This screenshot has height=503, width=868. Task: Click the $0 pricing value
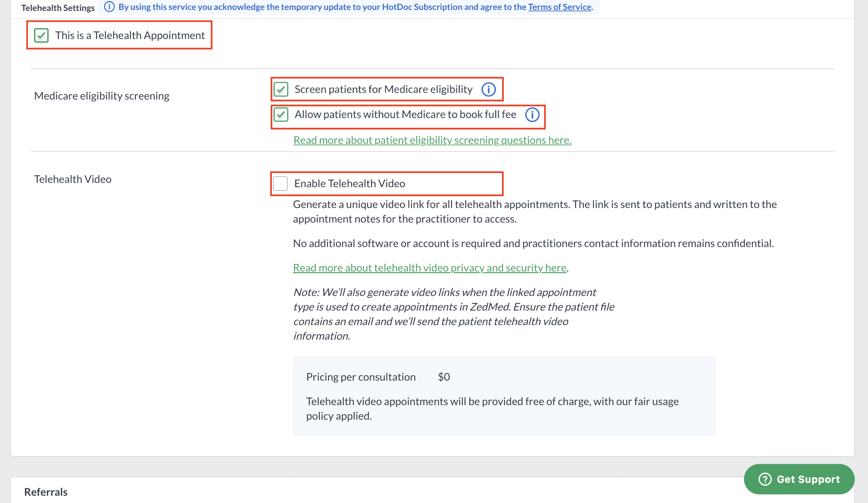click(x=444, y=377)
